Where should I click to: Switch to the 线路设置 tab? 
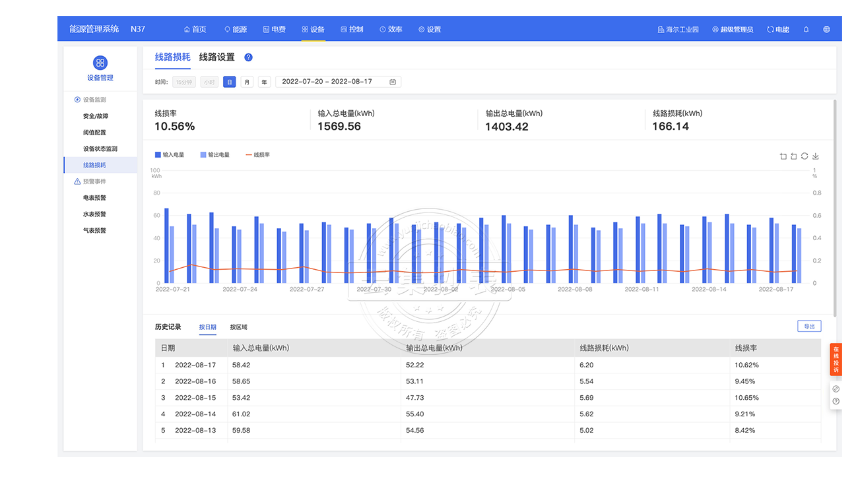tap(217, 57)
